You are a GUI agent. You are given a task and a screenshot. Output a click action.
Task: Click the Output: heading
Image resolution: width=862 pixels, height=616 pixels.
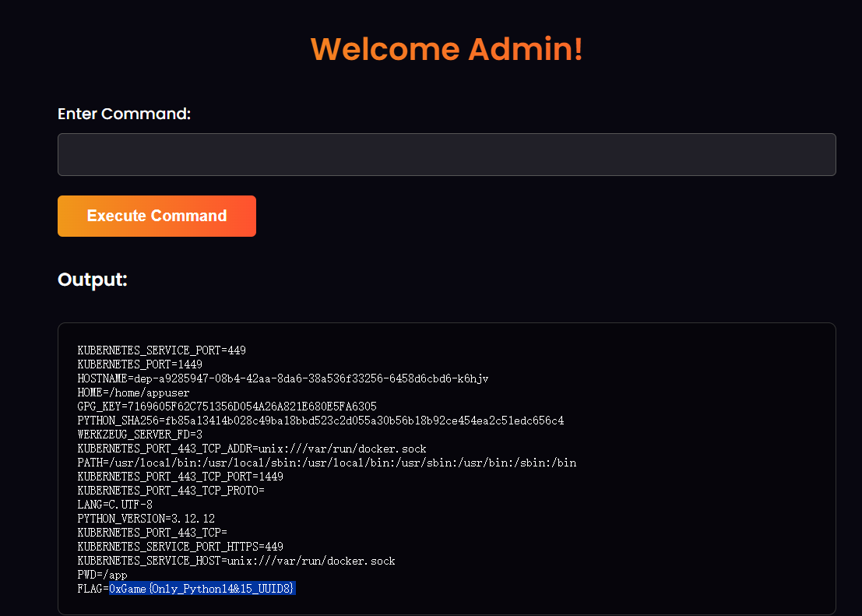pyautogui.click(x=92, y=280)
